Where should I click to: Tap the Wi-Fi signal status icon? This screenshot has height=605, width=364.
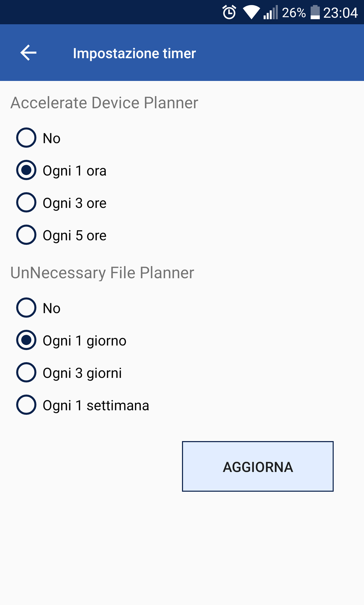(251, 13)
